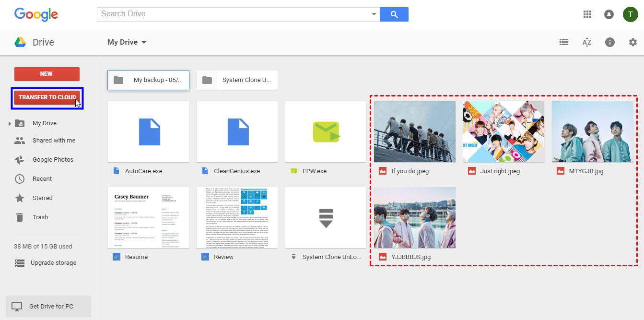Image resolution: width=644 pixels, height=320 pixels.
Task: Open the Google apps grid
Action: pyautogui.click(x=587, y=14)
